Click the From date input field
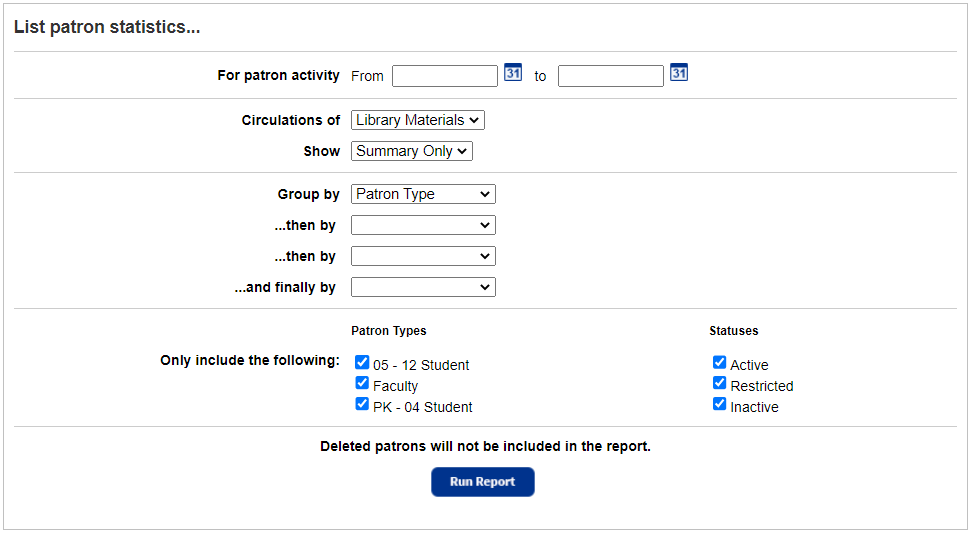The width and height of the screenshot is (974, 533). (444, 76)
